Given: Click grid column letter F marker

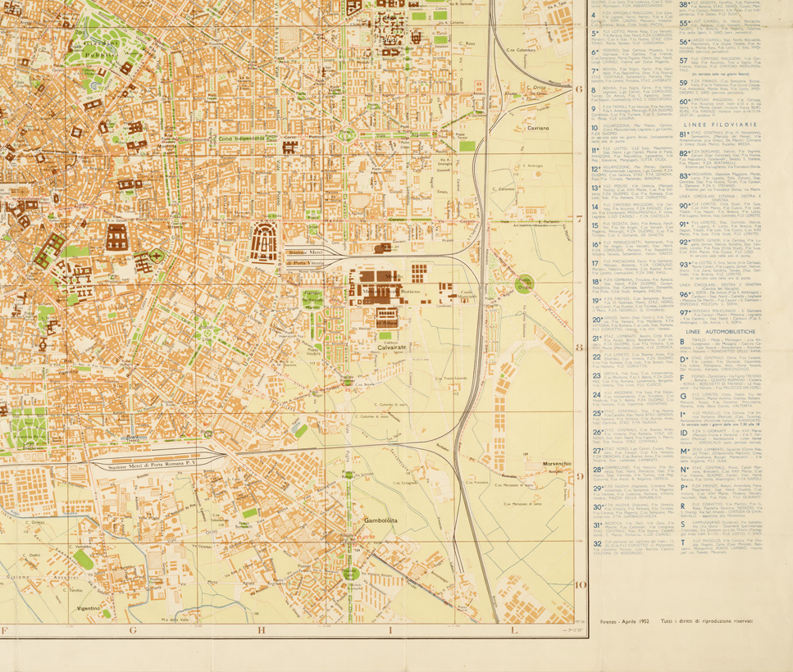Looking at the screenshot, I should pyautogui.click(x=6, y=630).
